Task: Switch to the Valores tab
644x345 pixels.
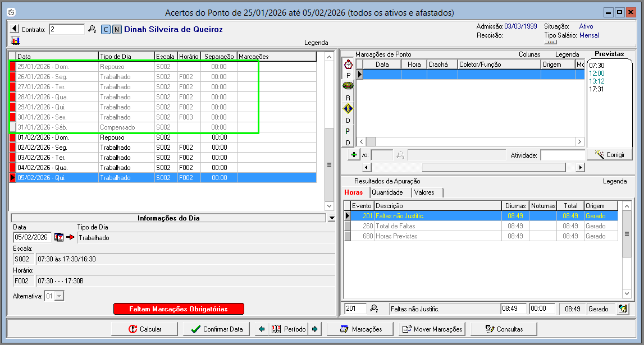Action: 424,192
